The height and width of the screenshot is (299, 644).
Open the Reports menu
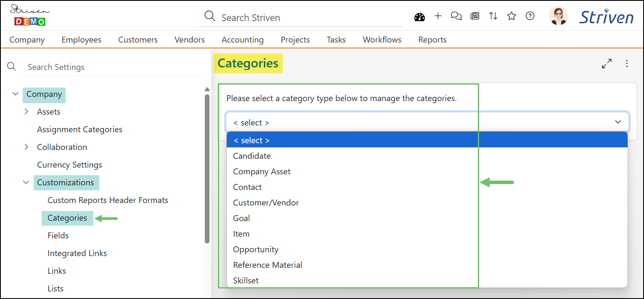pos(432,40)
